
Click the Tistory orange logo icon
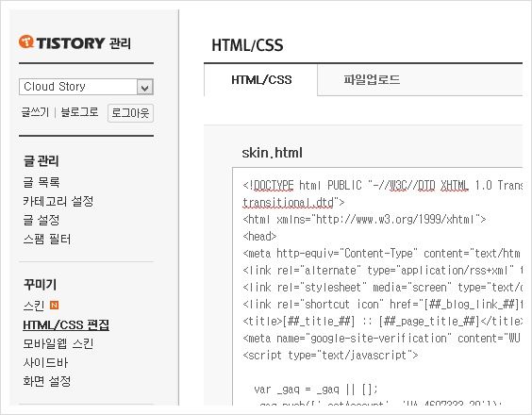pos(26,41)
